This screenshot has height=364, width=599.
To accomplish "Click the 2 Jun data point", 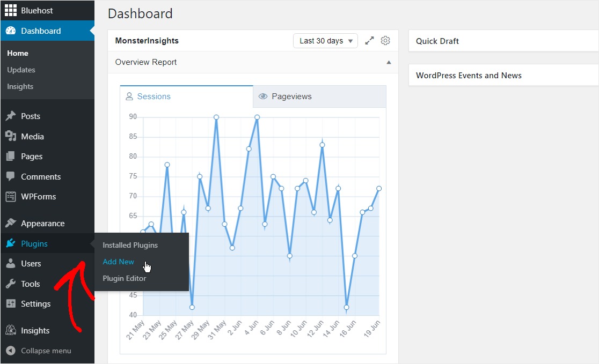I will coord(240,209).
